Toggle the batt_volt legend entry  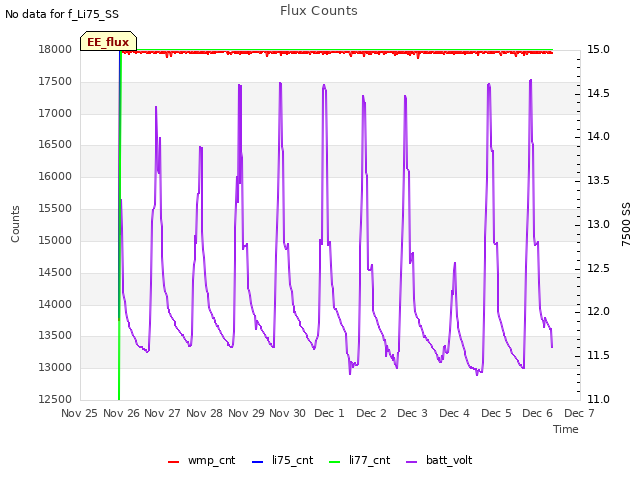coord(439,460)
